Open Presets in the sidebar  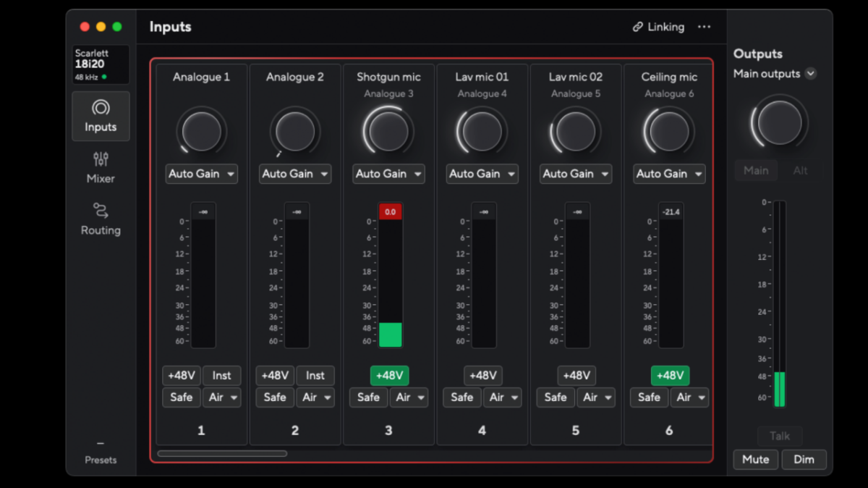[x=101, y=453]
